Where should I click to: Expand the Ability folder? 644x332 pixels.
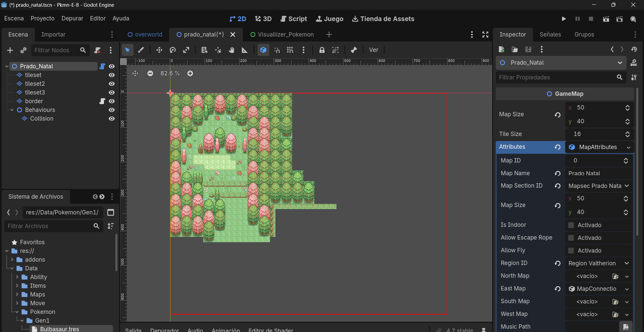tap(17, 277)
